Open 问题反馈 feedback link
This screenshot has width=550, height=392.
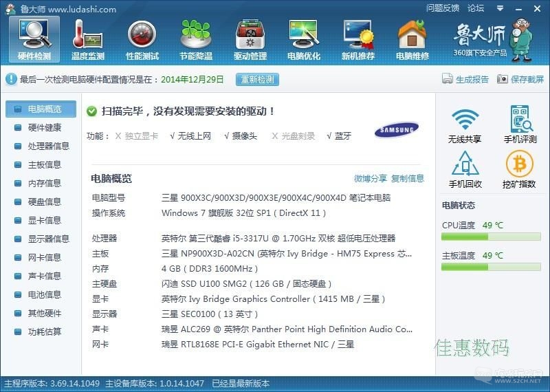tap(443, 8)
